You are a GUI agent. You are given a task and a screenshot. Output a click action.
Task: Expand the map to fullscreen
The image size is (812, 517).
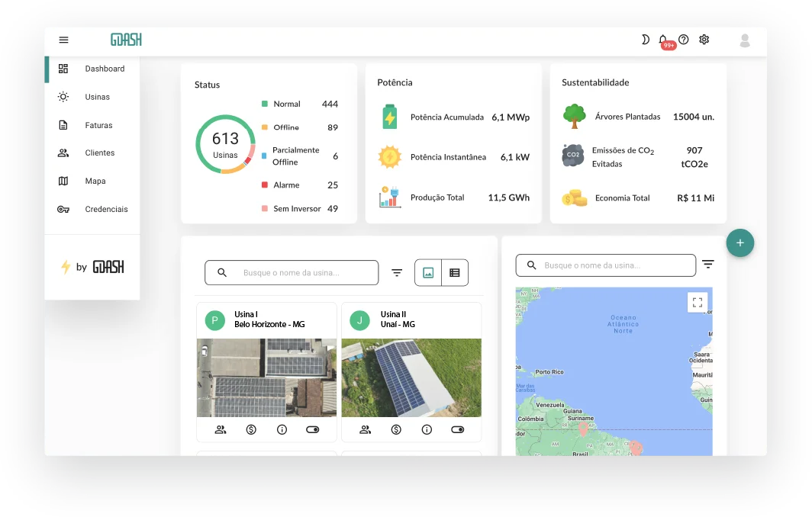click(697, 303)
